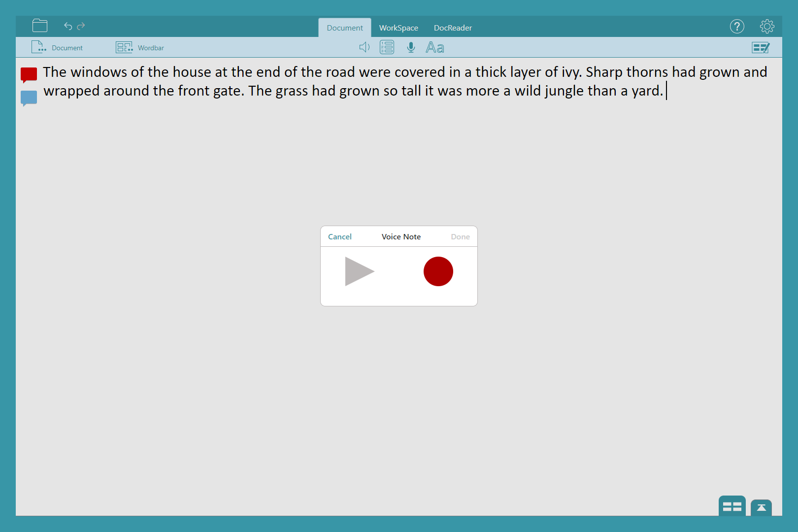Image resolution: width=798 pixels, height=532 pixels.
Task: Open the settings gear
Action: point(766,27)
